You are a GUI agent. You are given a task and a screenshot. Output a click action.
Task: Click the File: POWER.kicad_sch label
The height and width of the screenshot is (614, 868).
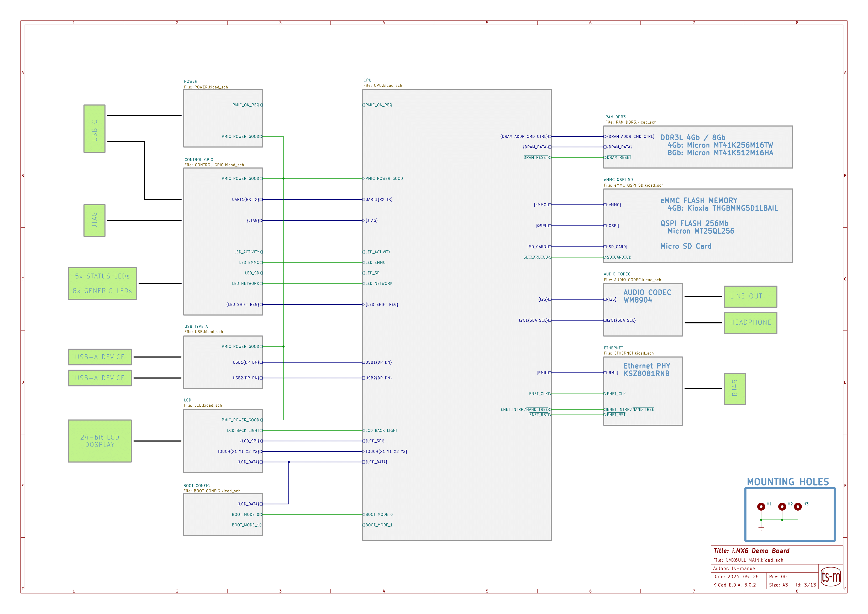[x=206, y=87]
